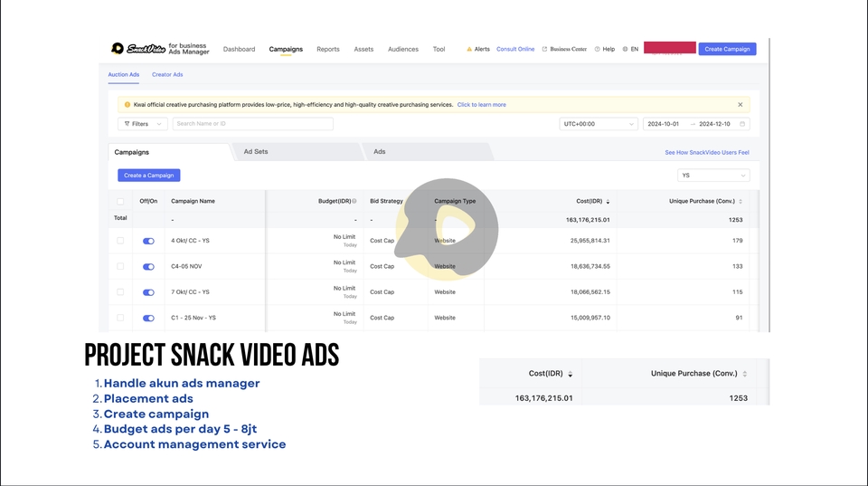
Task: Click the Create a Campaign button
Action: pyautogui.click(x=149, y=175)
